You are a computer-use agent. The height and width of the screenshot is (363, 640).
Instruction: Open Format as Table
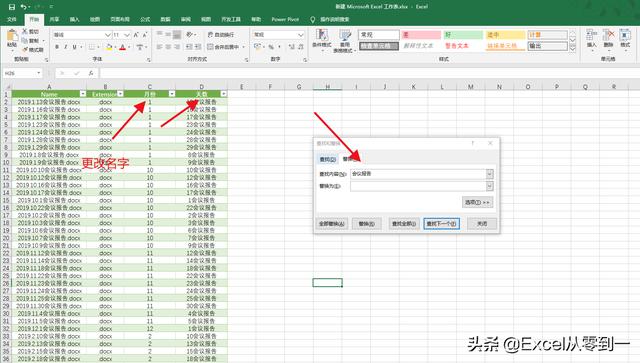point(345,40)
